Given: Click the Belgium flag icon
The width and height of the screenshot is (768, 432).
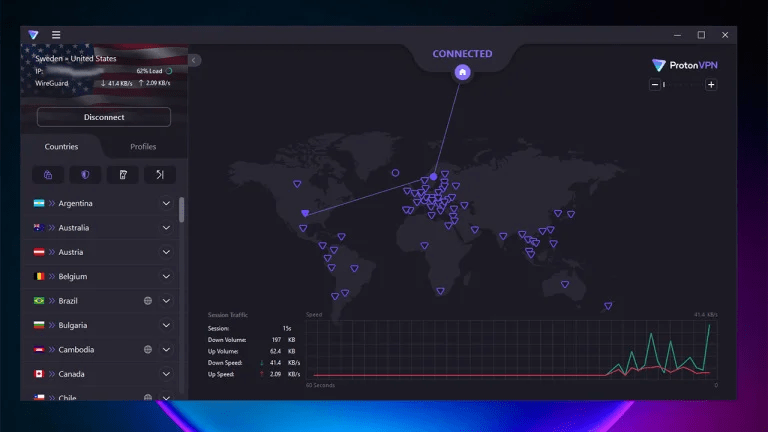Looking at the screenshot, I should coord(39,276).
